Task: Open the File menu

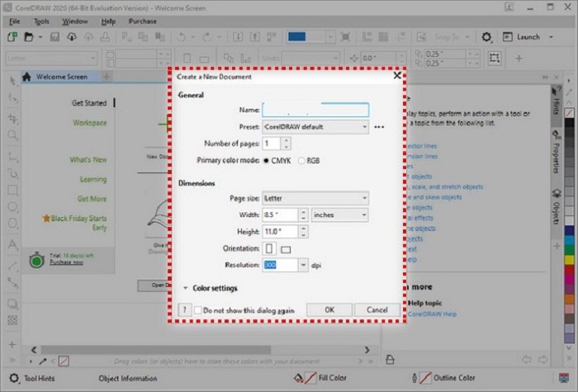Action: point(14,21)
